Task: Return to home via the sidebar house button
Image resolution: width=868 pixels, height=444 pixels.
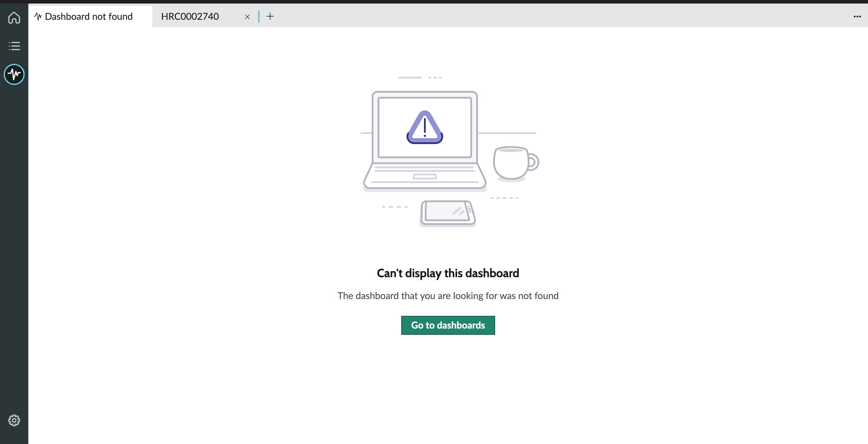Action: (x=14, y=18)
